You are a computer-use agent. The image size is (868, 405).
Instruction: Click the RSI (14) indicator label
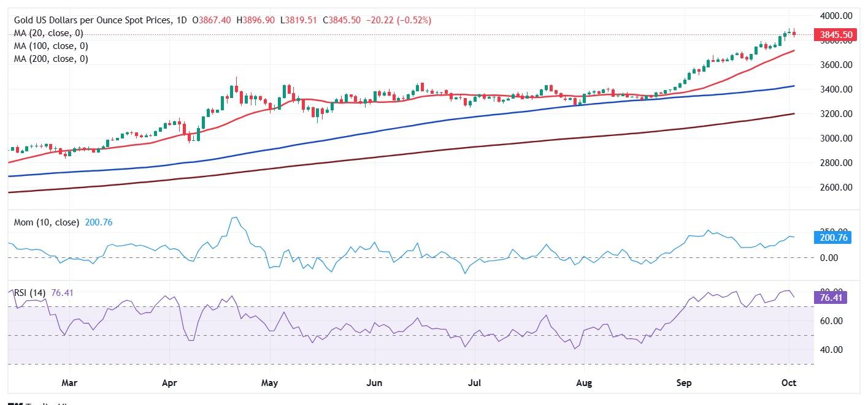(29, 293)
